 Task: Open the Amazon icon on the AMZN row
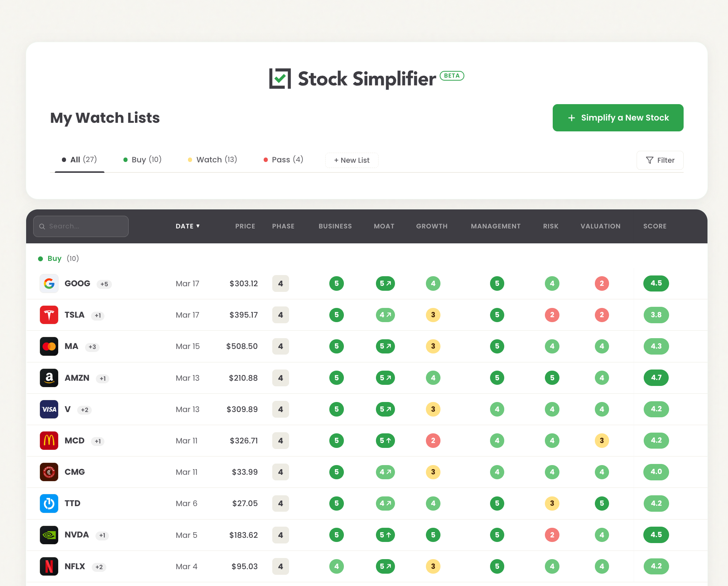pos(49,378)
